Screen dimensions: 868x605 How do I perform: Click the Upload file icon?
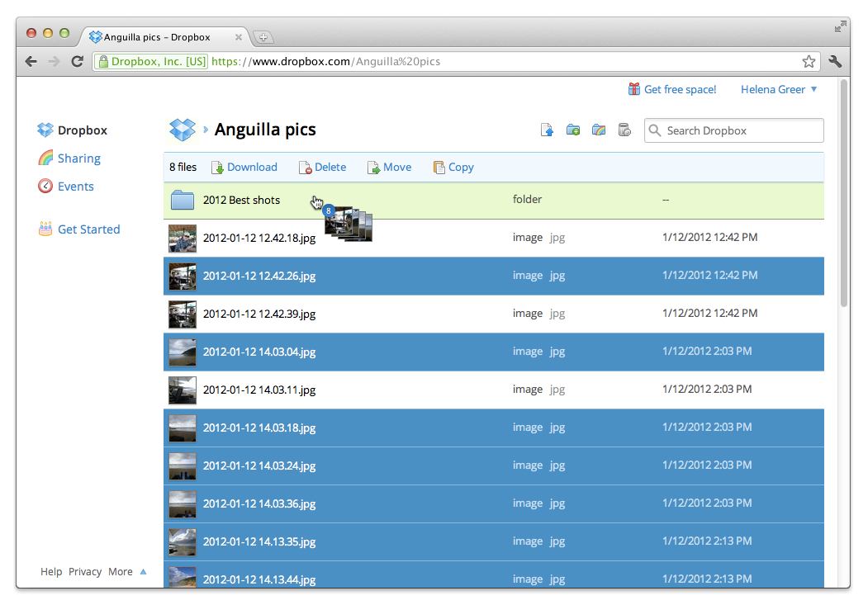(547, 130)
